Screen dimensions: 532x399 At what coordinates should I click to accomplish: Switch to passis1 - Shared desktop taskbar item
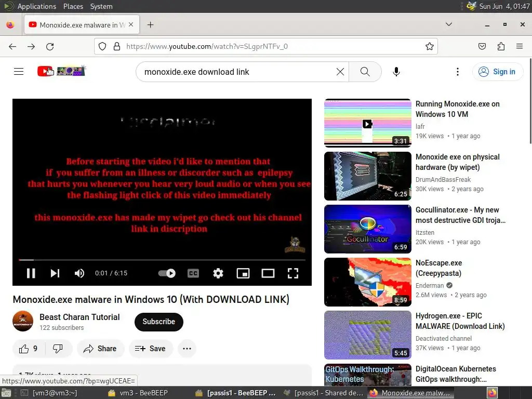[323, 393]
